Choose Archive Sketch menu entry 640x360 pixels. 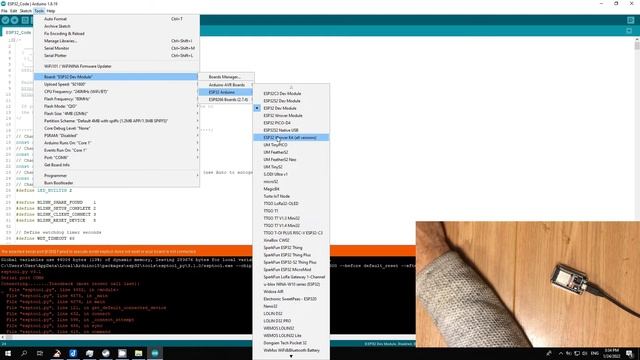[x=116, y=26]
